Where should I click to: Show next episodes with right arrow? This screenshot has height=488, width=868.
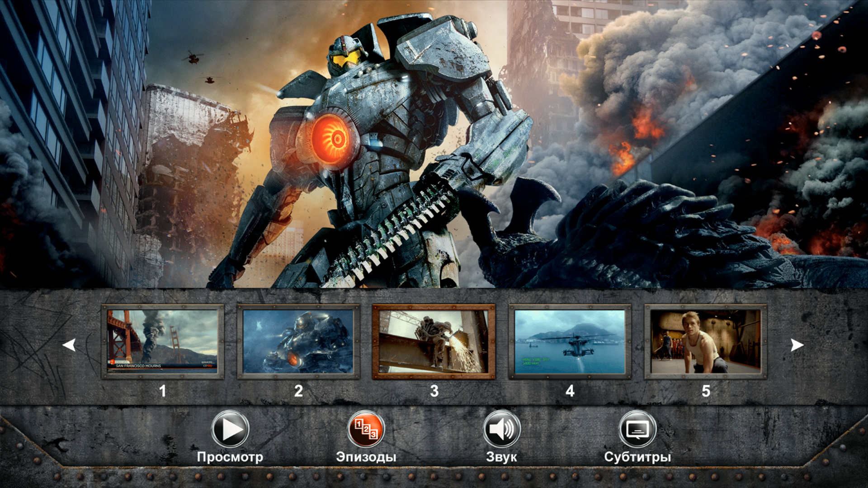(797, 345)
